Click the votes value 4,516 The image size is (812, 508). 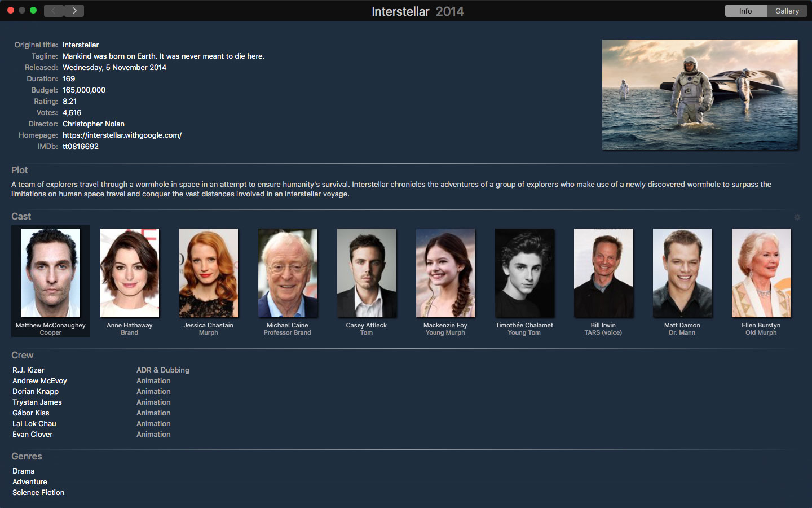72,112
